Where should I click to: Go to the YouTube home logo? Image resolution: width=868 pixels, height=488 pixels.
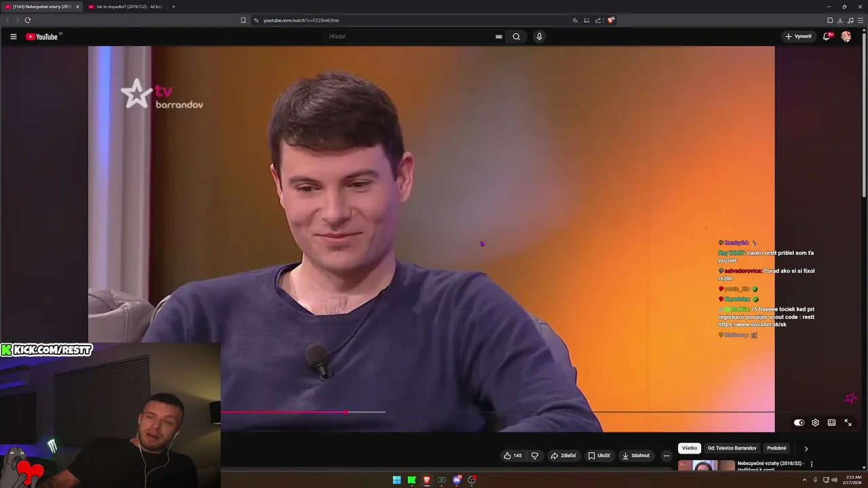coord(43,37)
